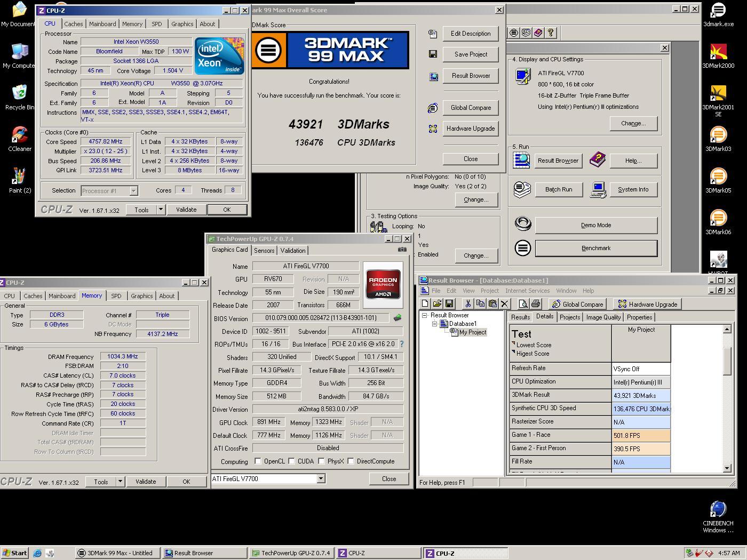747x560 pixels.
Task: Enable the OpenCL checkbox in GPU-Z
Action: pos(258,461)
